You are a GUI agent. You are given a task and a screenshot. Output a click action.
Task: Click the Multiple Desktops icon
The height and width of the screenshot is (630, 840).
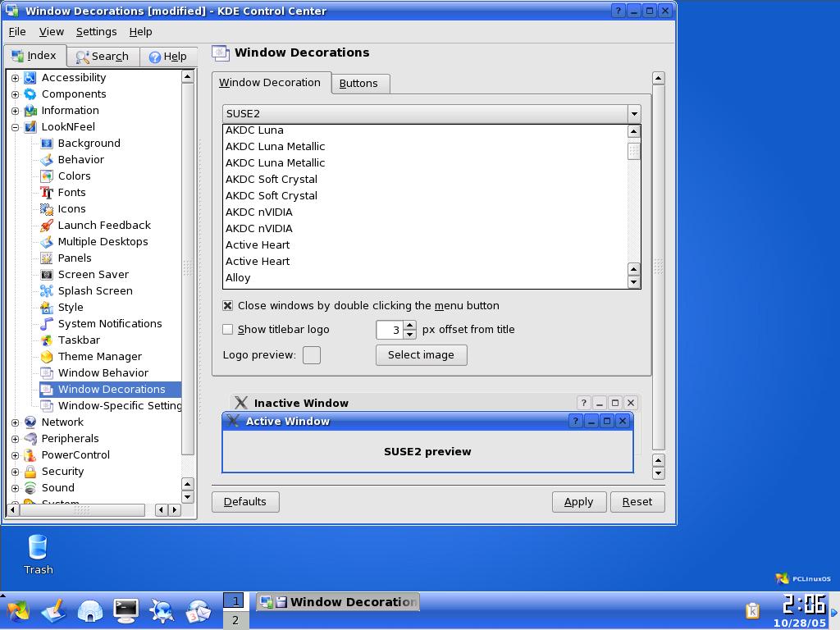47,242
